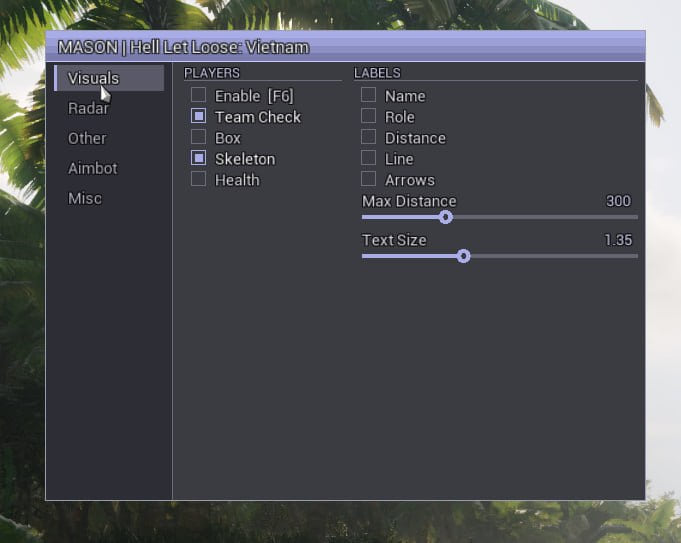The width and height of the screenshot is (681, 543).
Task: Enable the Name label checkbox
Action: [x=368, y=95]
